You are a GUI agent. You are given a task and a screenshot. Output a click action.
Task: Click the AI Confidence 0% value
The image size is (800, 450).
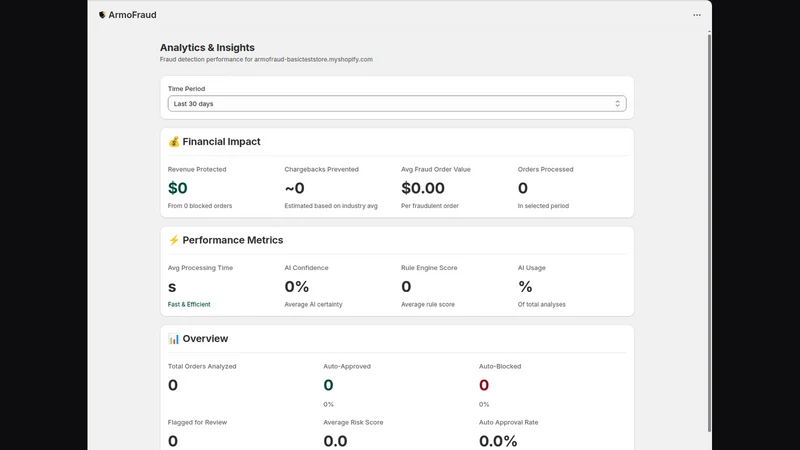296,287
